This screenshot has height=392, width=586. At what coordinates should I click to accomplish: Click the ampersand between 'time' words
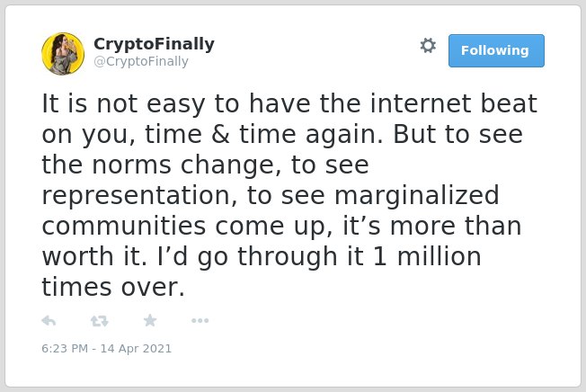click(x=220, y=134)
